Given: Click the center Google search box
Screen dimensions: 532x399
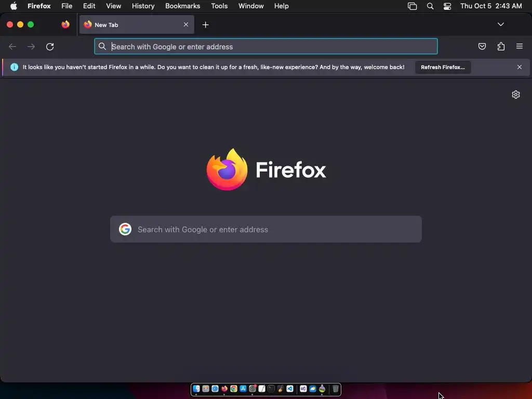Looking at the screenshot, I should point(265,229).
